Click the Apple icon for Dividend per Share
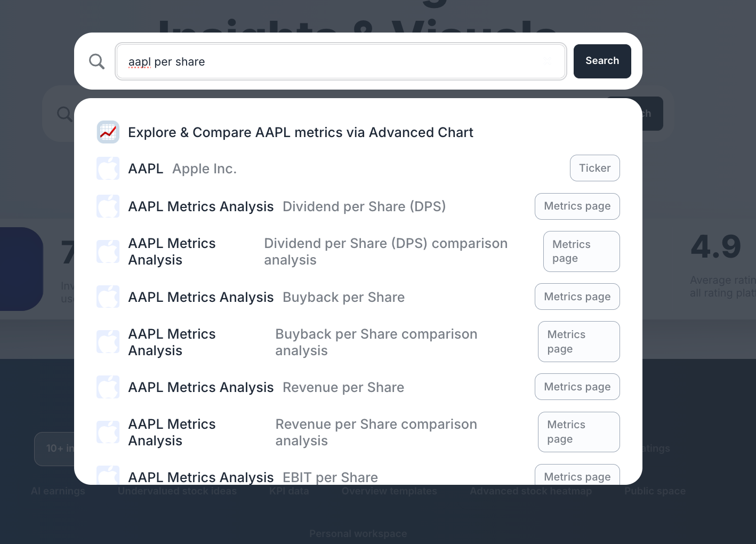 (108, 206)
